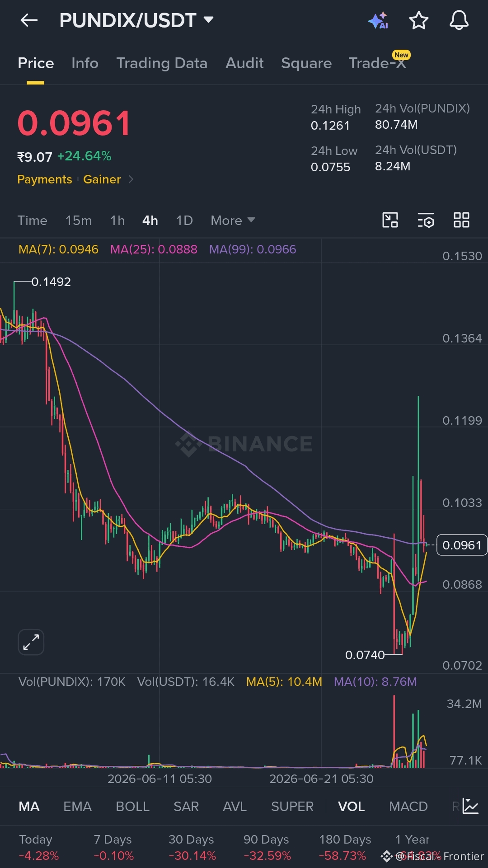Image resolution: width=488 pixels, height=868 pixels.
Task: Tap the volume MA(5): 10.4M label
Action: [284, 682]
